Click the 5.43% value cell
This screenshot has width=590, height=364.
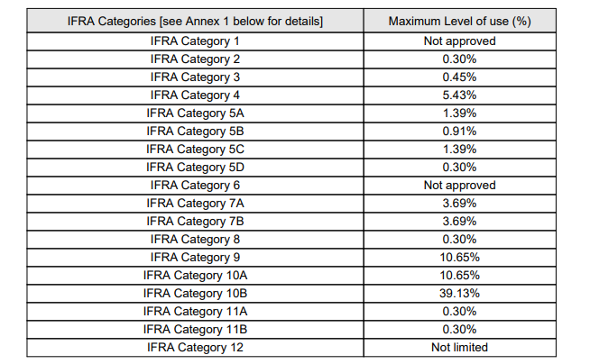coord(460,95)
